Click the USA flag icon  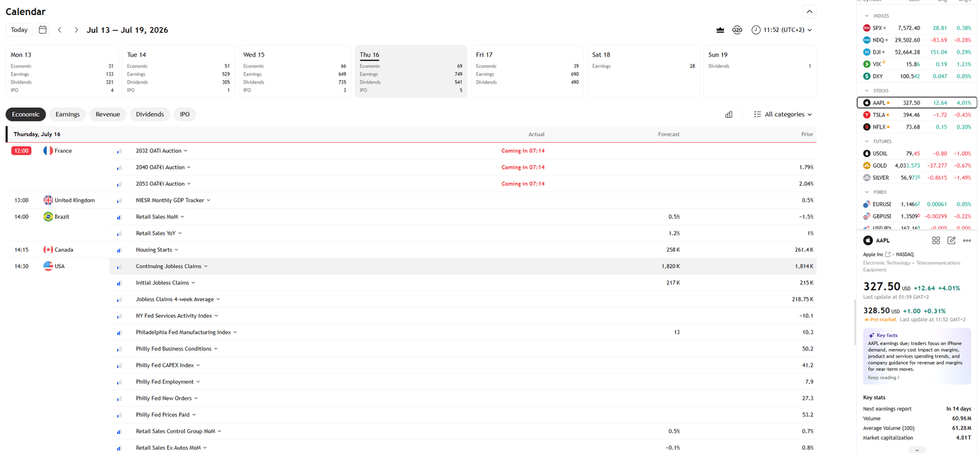(48, 266)
